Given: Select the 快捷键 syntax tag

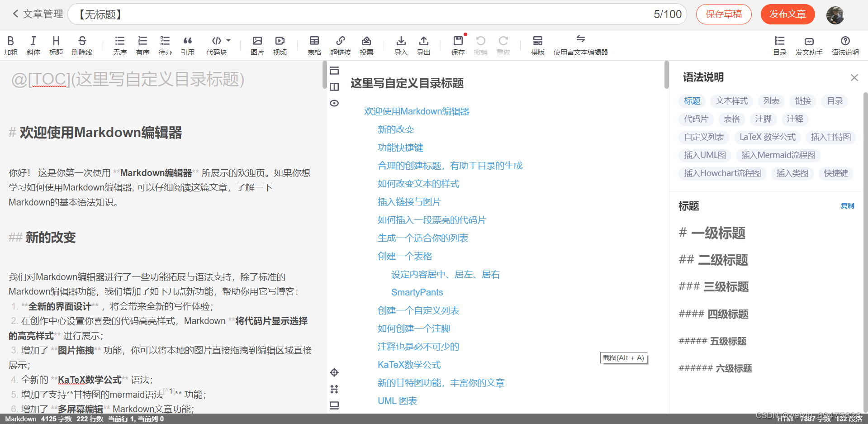Looking at the screenshot, I should tap(836, 173).
